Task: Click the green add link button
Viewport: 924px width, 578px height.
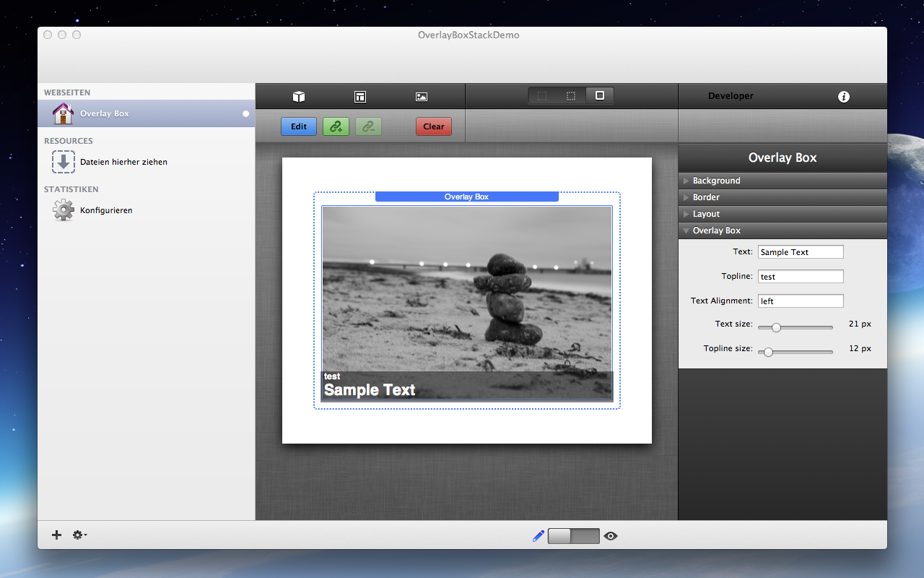Action: click(336, 126)
